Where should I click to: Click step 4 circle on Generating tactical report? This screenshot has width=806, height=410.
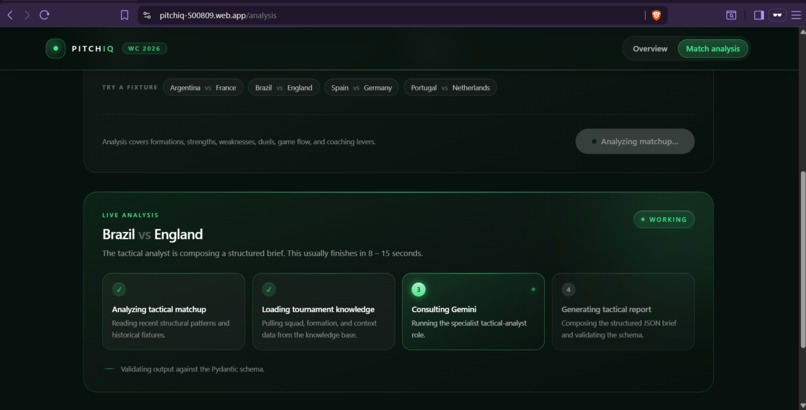(568, 289)
